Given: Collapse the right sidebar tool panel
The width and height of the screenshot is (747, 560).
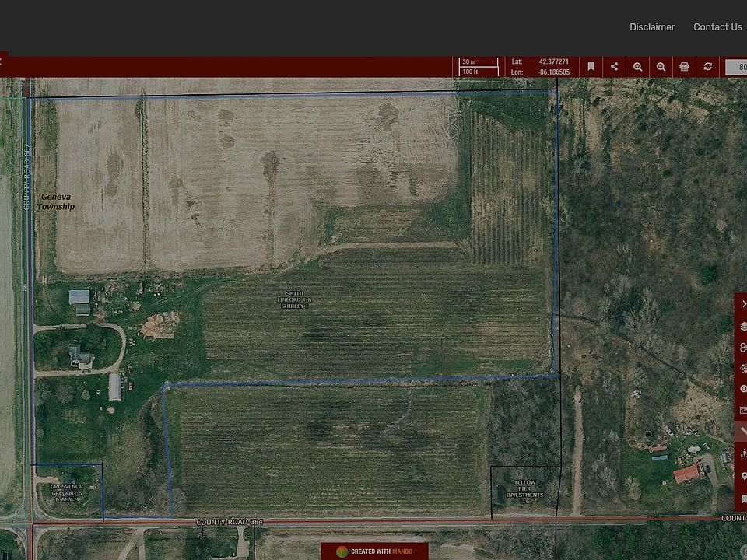Looking at the screenshot, I should click(743, 304).
